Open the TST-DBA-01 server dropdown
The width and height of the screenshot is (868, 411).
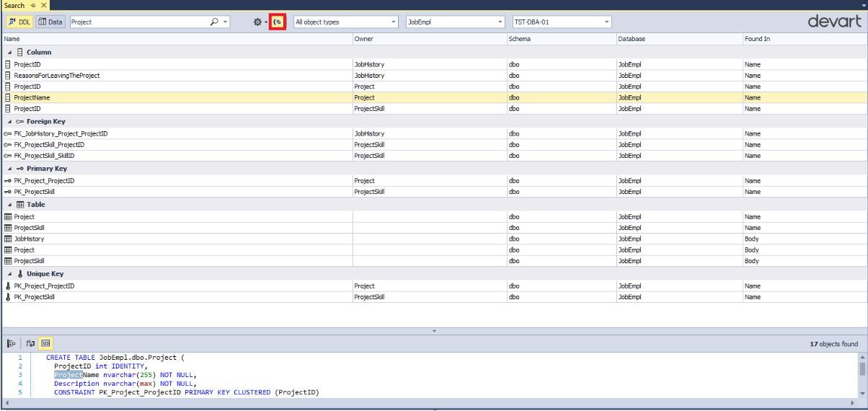pyautogui.click(x=562, y=22)
